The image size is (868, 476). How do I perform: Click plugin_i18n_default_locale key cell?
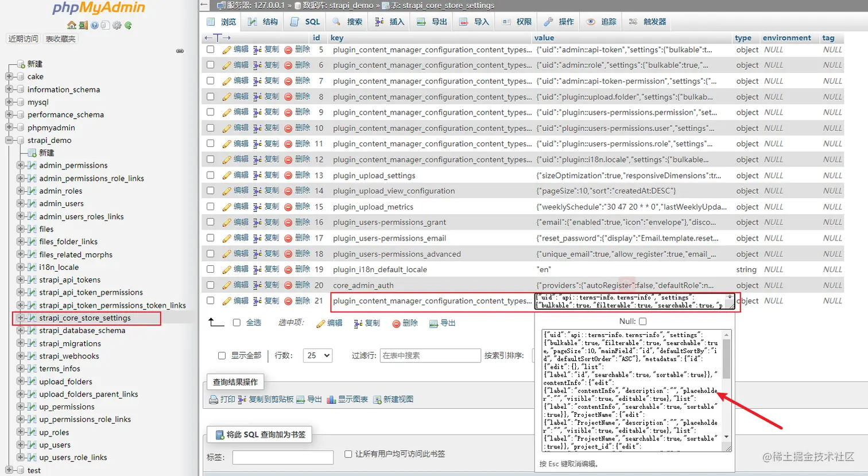pyautogui.click(x=380, y=270)
